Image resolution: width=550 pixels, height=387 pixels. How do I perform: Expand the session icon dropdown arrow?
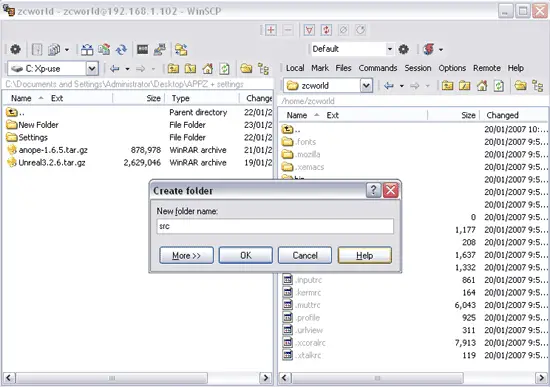pos(441,49)
